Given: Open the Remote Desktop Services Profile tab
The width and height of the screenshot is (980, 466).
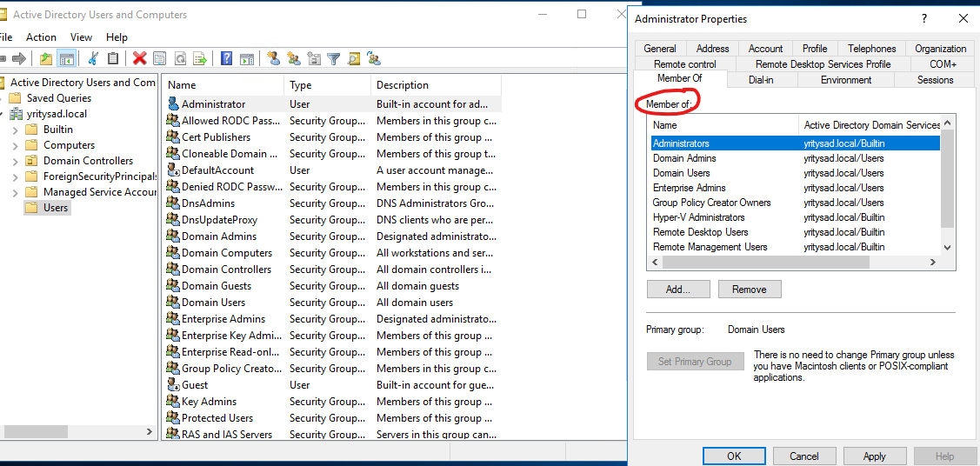Looking at the screenshot, I should [x=823, y=63].
